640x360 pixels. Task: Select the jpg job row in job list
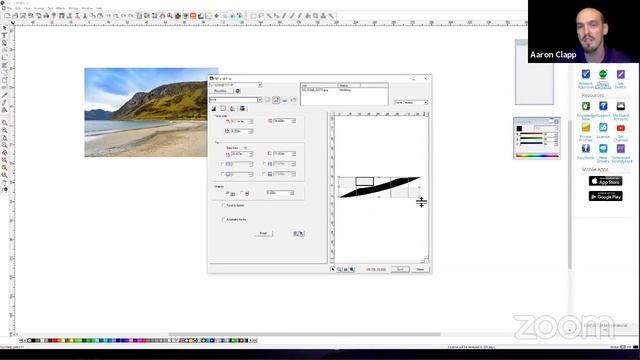pyautogui.click(x=344, y=90)
